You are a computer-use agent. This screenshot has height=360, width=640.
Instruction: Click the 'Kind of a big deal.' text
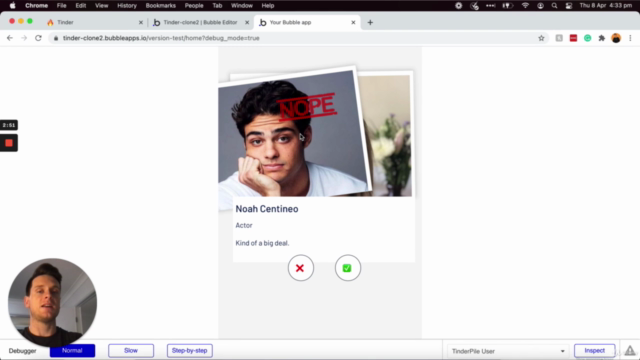262,243
